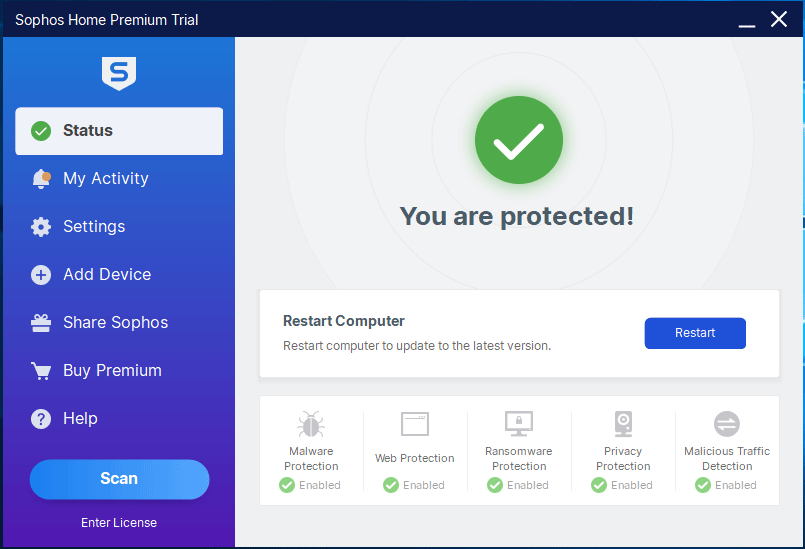The width and height of the screenshot is (805, 549).
Task: Minimize the Sophos Home window
Action: coord(746,20)
